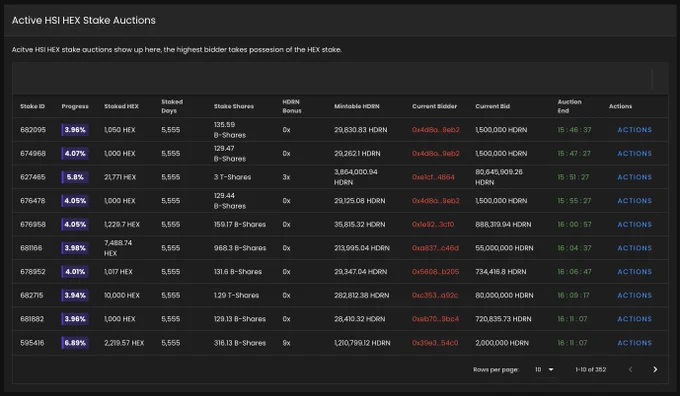
Task: Select stake ID 682715
Action: 32,295
